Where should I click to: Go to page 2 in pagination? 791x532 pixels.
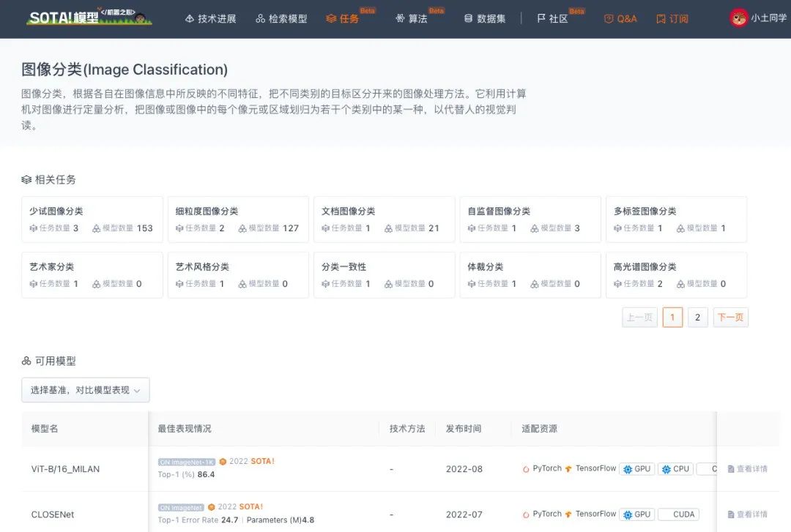click(x=698, y=317)
